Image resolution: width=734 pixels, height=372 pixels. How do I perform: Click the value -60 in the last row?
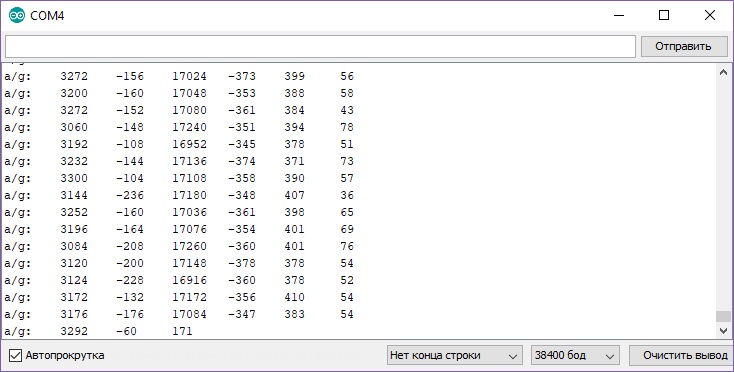pos(126,331)
